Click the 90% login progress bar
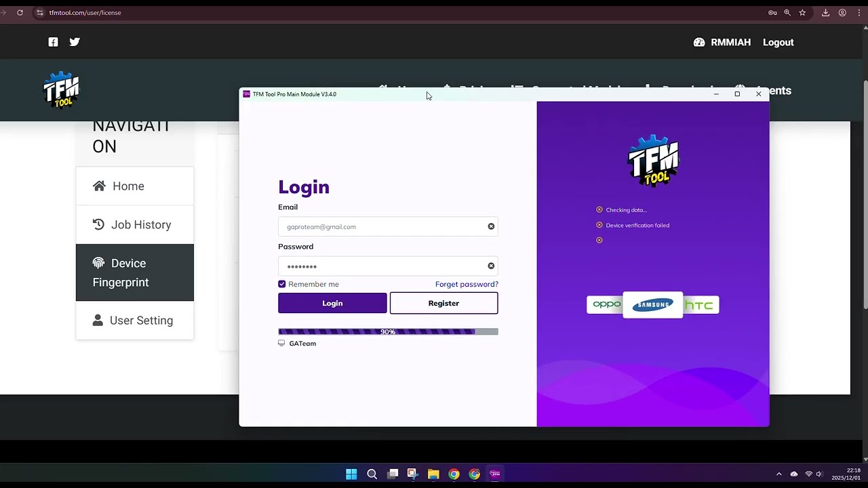 [x=388, y=331]
